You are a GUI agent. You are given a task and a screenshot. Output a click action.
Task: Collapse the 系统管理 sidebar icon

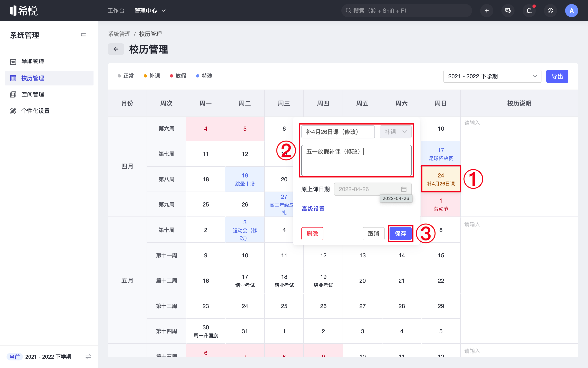[x=83, y=35]
